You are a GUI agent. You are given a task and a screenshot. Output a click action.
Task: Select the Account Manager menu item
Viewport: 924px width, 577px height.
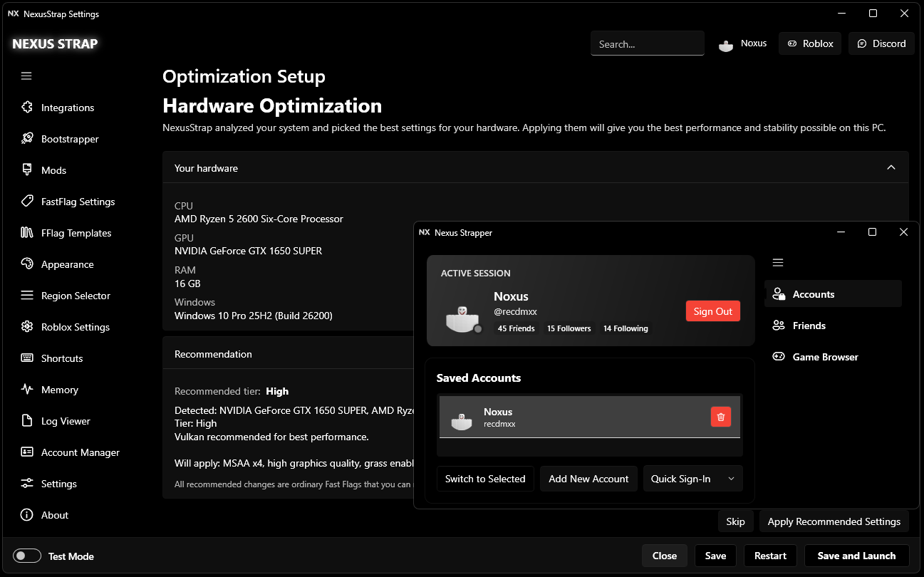pos(80,452)
